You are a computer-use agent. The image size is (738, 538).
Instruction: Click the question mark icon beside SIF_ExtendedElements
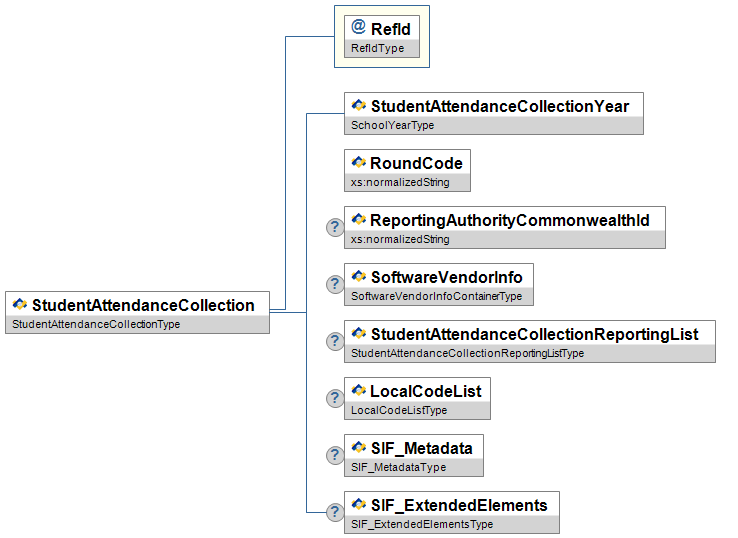tap(335, 513)
